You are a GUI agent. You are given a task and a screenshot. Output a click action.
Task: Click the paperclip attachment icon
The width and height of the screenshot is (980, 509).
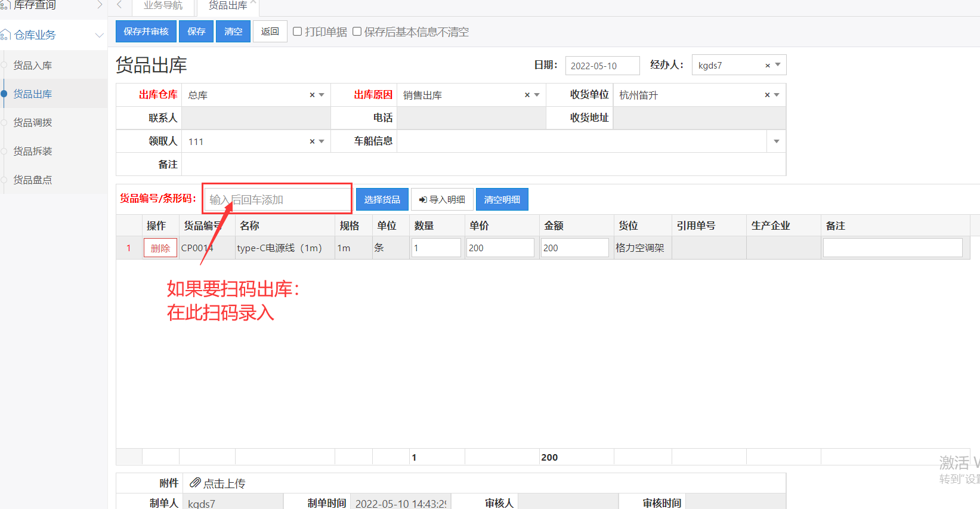195,483
